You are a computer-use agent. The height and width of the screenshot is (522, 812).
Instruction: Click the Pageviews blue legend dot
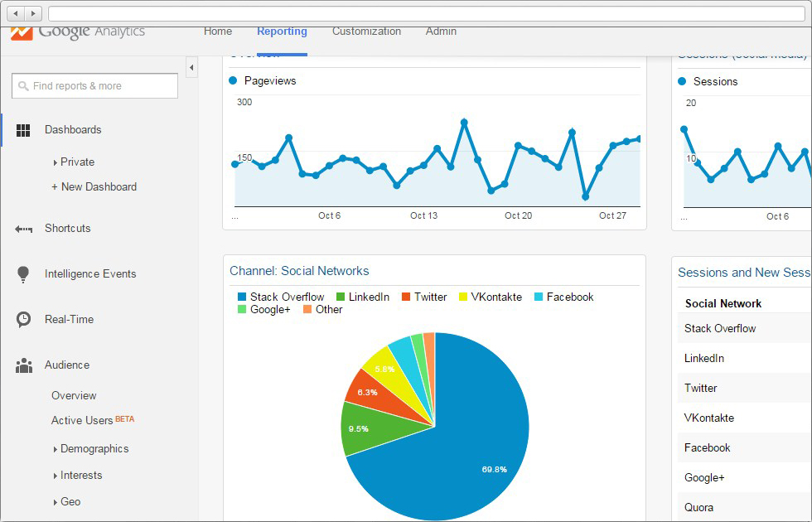coord(233,81)
